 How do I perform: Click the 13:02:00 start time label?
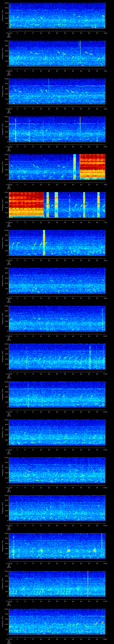point(9,71)
